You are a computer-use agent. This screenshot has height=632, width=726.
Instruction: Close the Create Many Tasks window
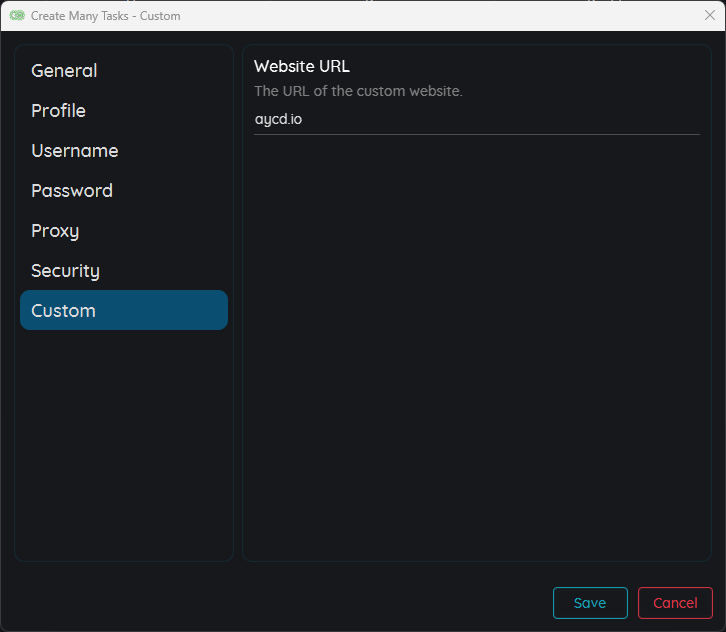click(x=709, y=16)
